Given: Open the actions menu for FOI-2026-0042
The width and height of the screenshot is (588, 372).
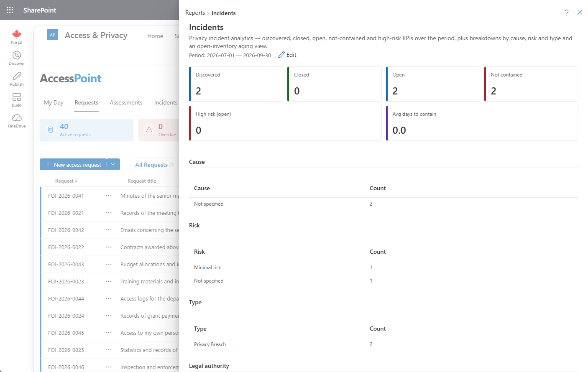Looking at the screenshot, I should 109,230.
